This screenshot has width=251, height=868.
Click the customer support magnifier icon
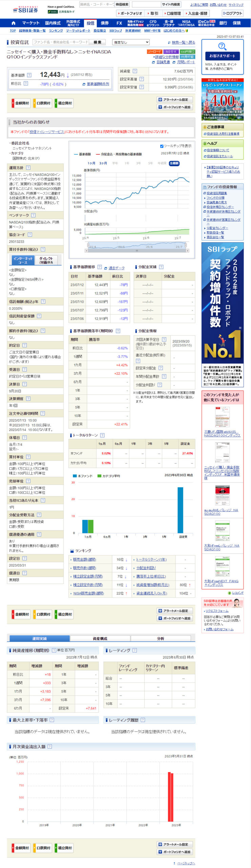click(x=222, y=46)
